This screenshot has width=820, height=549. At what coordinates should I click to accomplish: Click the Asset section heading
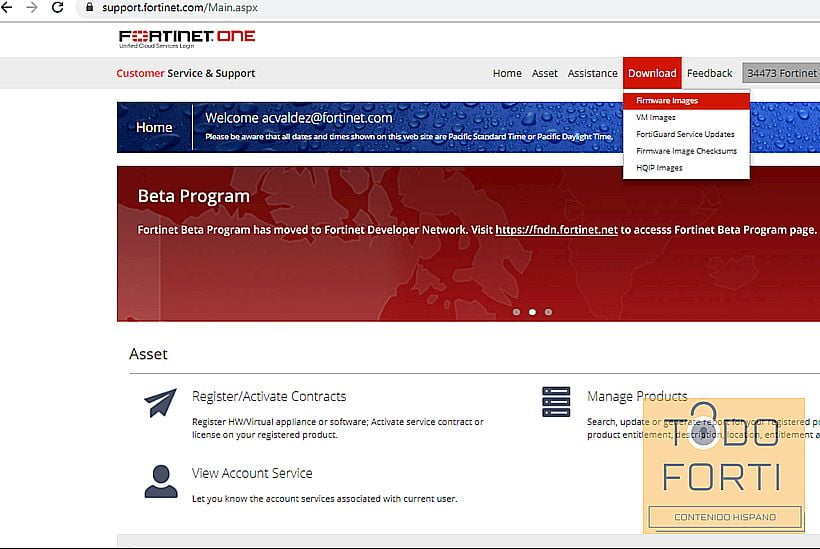click(x=149, y=354)
